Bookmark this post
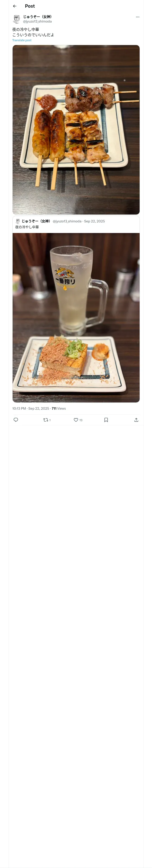The height and width of the screenshot is (868, 152). point(106,420)
